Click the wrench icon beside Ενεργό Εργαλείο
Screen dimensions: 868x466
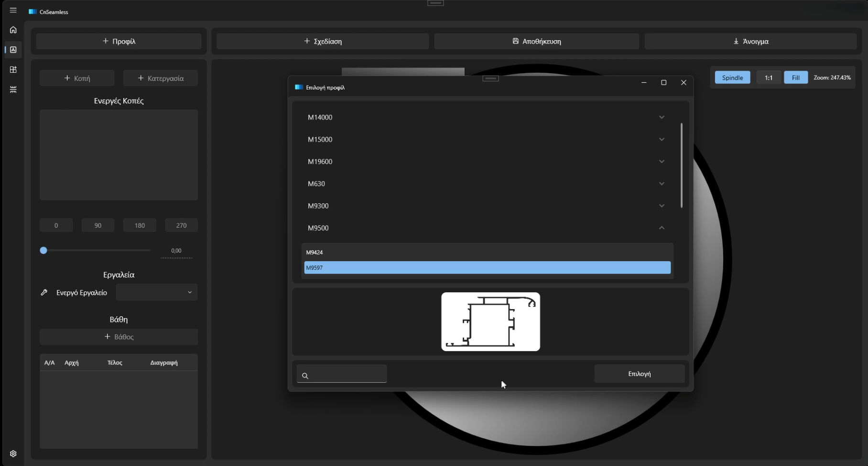(44, 292)
